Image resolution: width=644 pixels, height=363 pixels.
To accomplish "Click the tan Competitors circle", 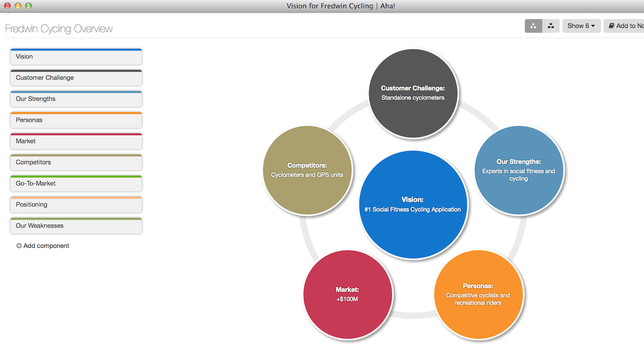I will click(307, 170).
